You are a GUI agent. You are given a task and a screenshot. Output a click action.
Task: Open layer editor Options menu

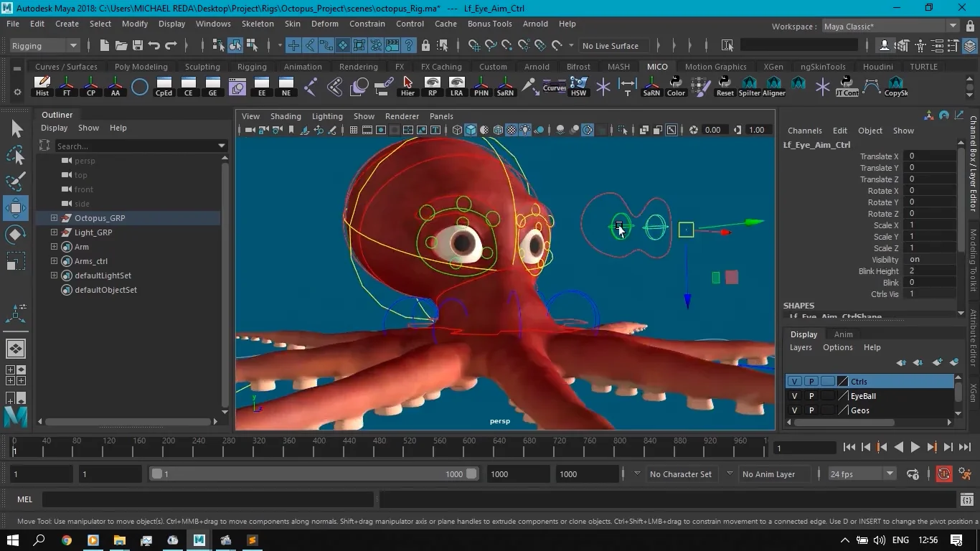tap(837, 347)
